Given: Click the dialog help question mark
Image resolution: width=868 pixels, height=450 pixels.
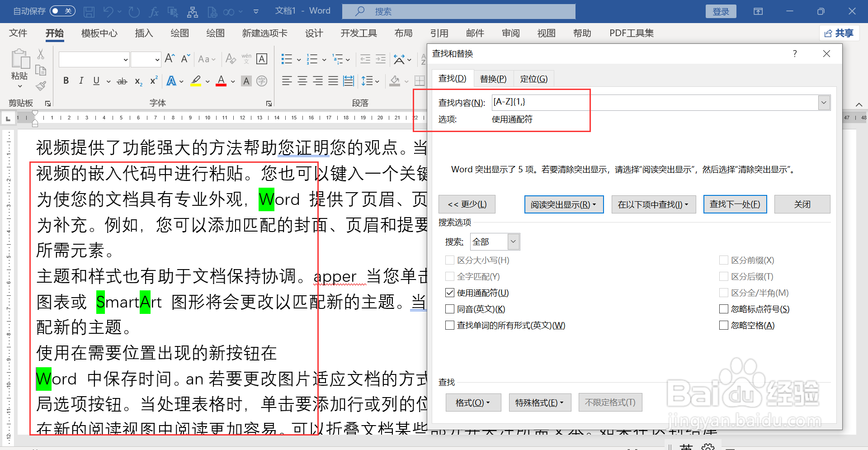Looking at the screenshot, I should 795,53.
